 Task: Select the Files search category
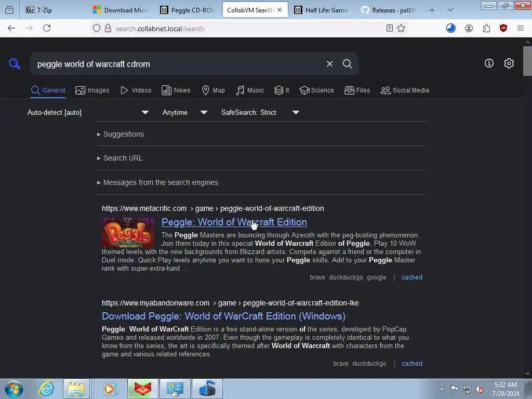point(357,90)
